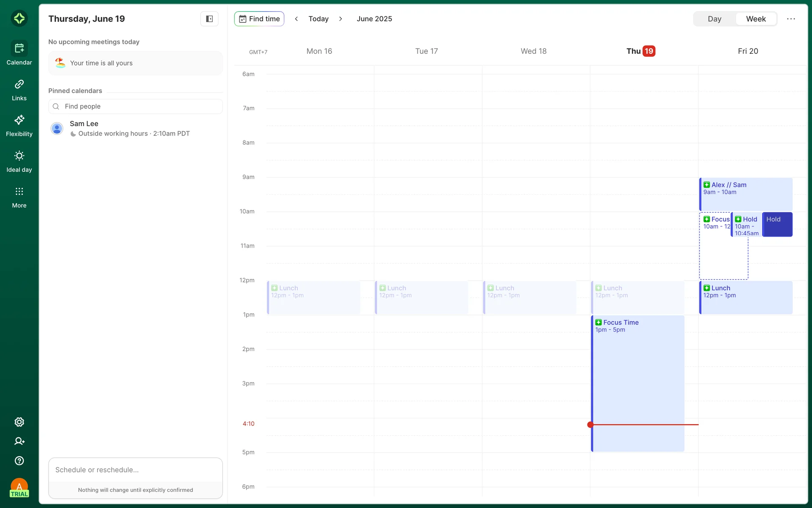The image size is (812, 508).
Task: Go to the Ideal day page
Action: point(19,161)
